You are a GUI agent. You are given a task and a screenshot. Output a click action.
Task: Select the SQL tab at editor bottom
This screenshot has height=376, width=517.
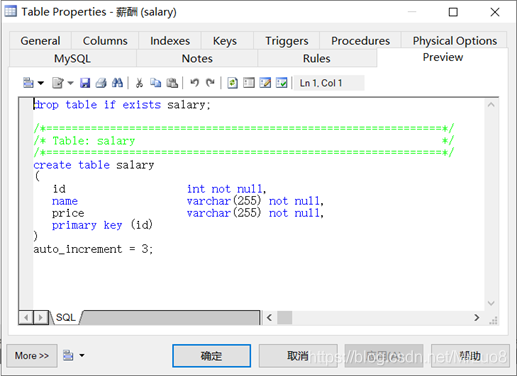(x=66, y=317)
